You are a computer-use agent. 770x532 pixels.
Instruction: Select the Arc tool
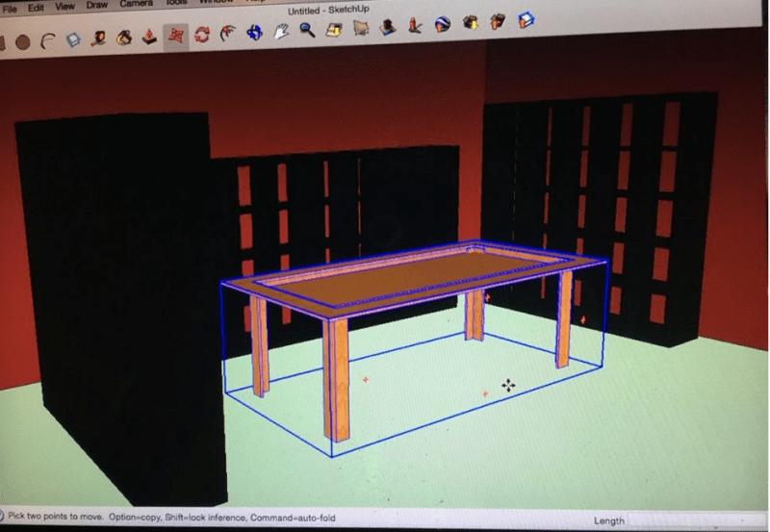click(x=46, y=41)
